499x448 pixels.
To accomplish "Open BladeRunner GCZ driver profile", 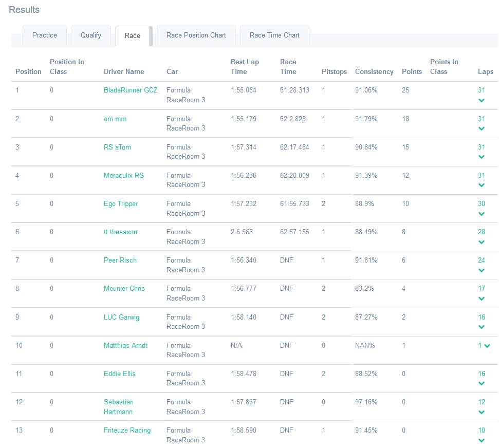I will [x=131, y=90].
